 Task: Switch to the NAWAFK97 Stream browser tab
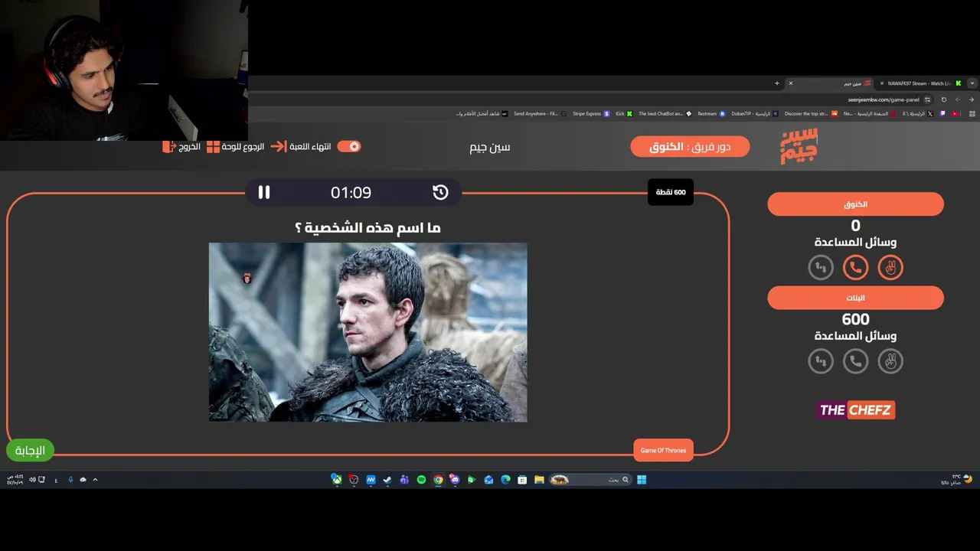tap(921, 83)
